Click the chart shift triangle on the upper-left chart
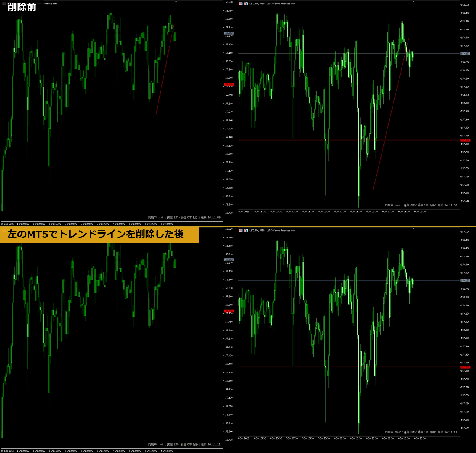 click(176, 2)
